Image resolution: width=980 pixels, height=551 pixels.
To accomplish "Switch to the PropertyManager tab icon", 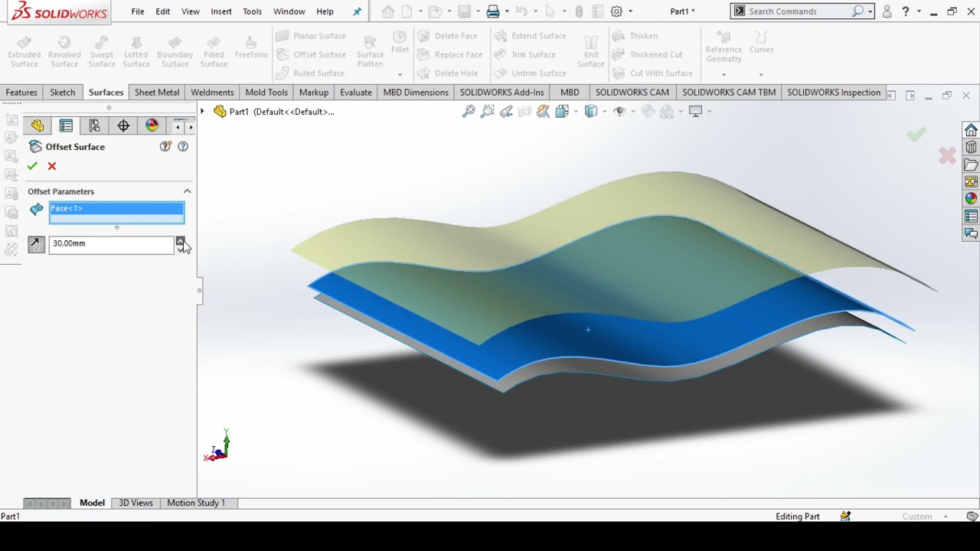I will point(66,126).
